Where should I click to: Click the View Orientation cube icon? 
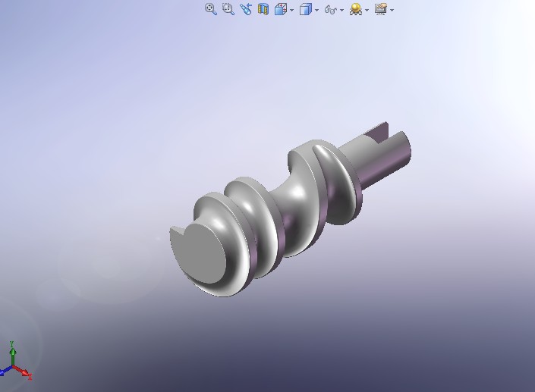click(x=281, y=9)
